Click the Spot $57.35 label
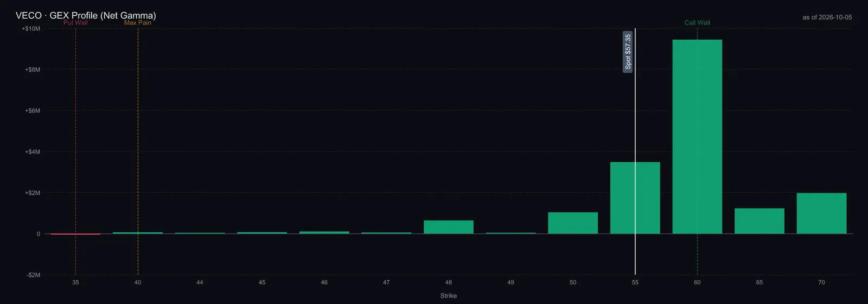The width and height of the screenshot is (868, 304). [628, 52]
